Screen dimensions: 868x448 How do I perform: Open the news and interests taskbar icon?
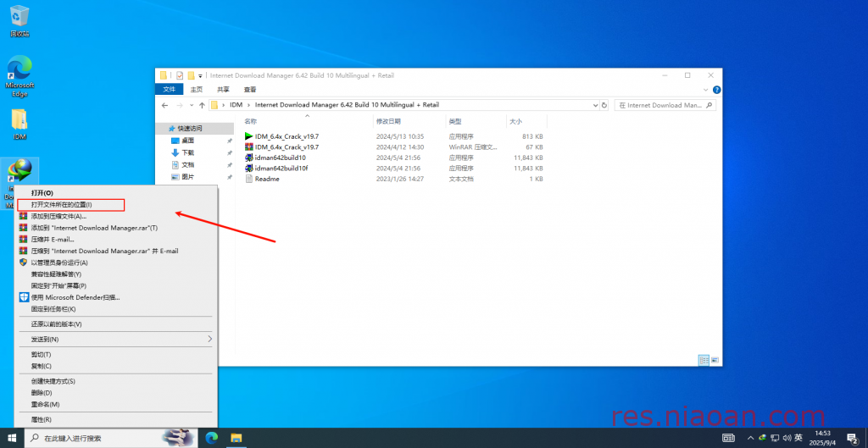(x=729, y=438)
